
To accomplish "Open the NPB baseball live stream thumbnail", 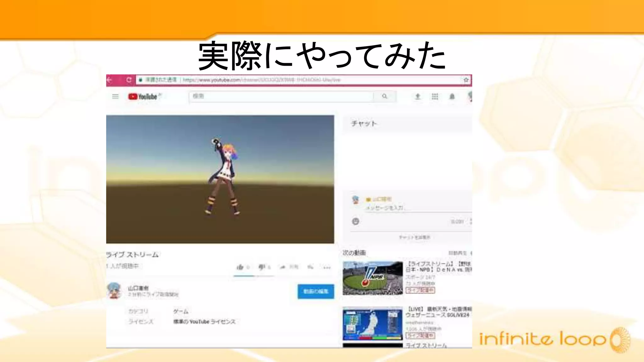I will (x=373, y=278).
